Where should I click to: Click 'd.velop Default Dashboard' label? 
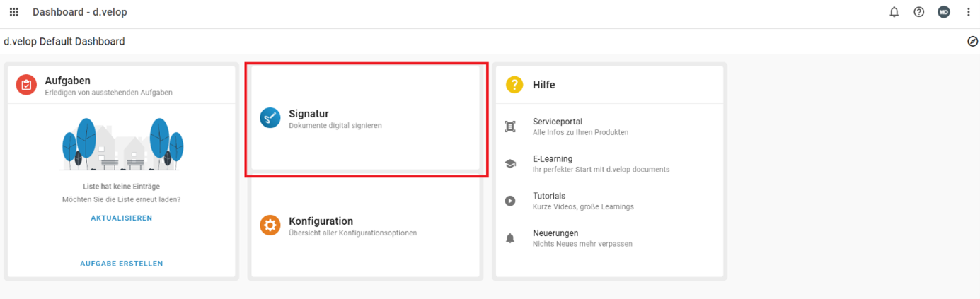click(x=64, y=42)
